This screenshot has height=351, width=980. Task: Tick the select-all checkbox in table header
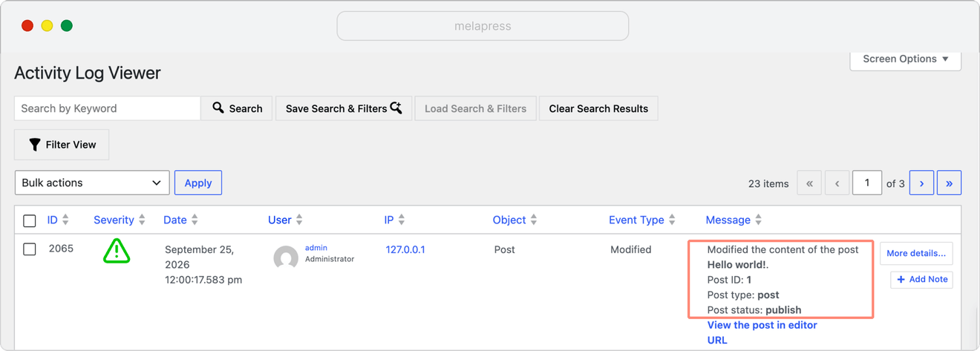click(30, 220)
